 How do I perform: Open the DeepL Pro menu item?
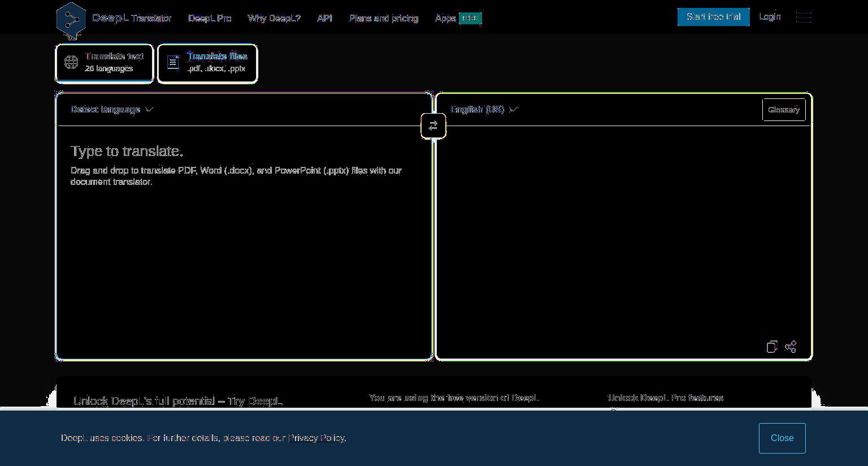[210, 18]
